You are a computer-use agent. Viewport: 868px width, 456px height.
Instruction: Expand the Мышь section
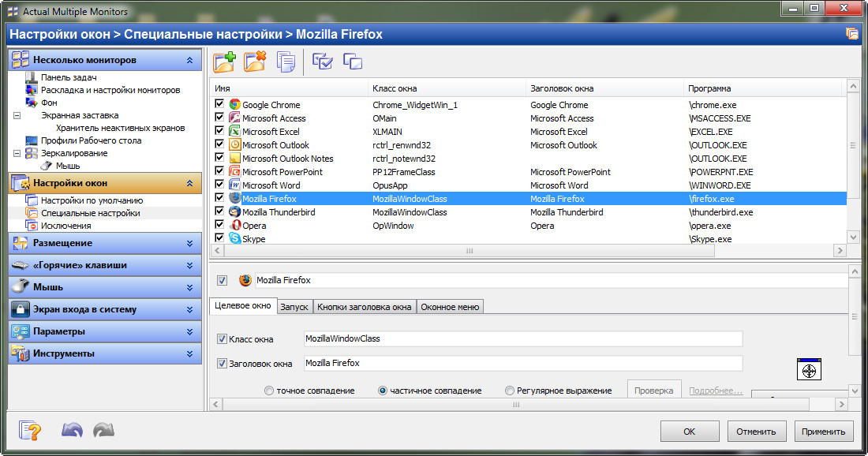(190, 287)
